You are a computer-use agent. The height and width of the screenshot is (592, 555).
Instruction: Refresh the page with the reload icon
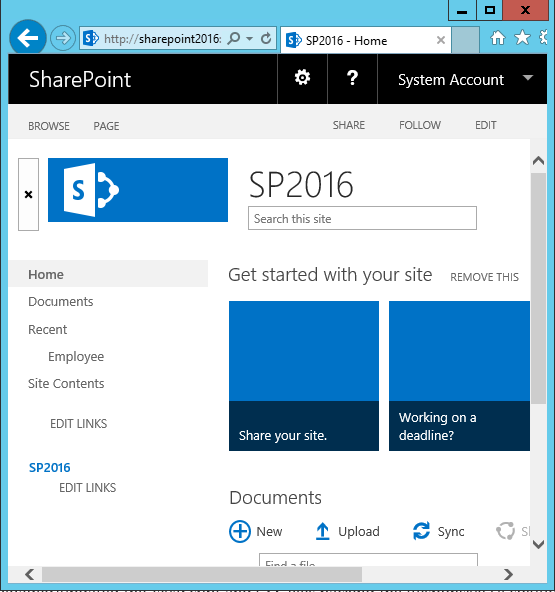(x=266, y=38)
